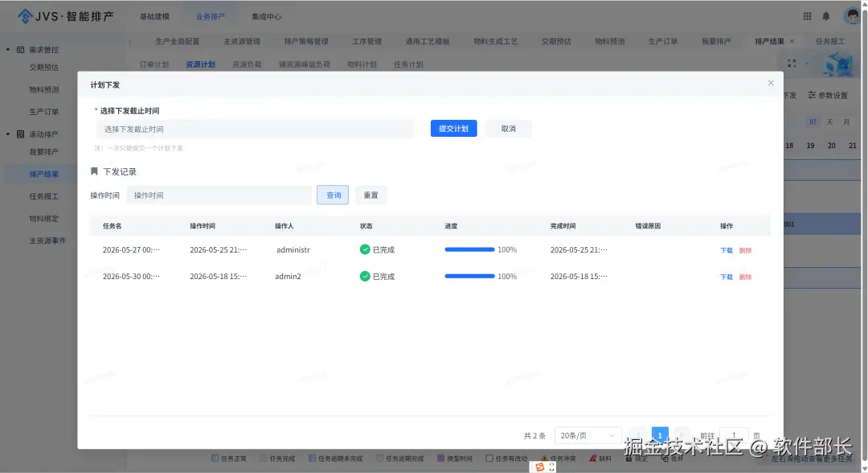868x473 pixels.
Task: Open the 20条/页 page size dropdown
Action: pos(588,435)
